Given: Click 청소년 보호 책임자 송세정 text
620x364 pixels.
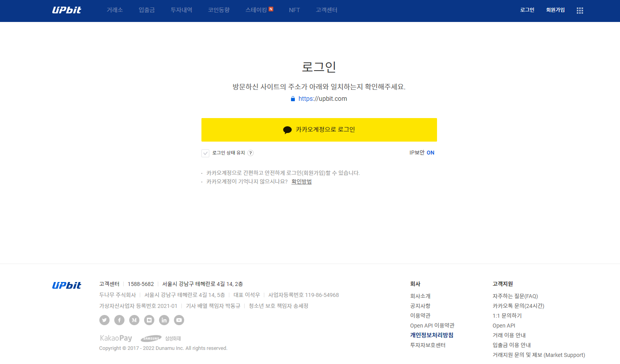Looking at the screenshot, I should tap(278, 306).
